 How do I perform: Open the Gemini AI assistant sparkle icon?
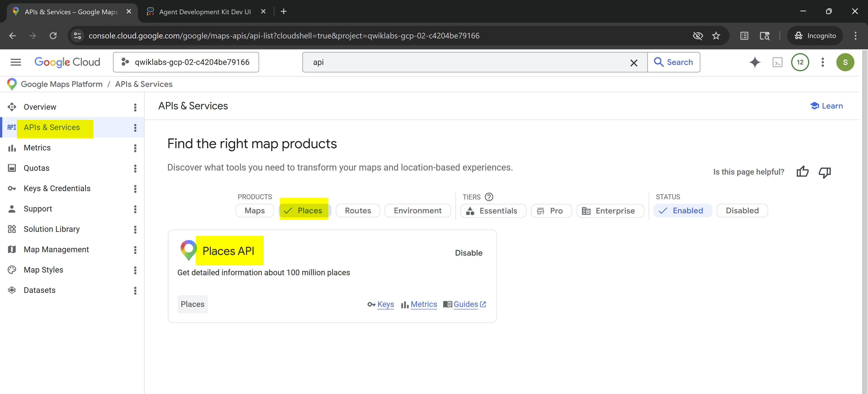point(755,62)
